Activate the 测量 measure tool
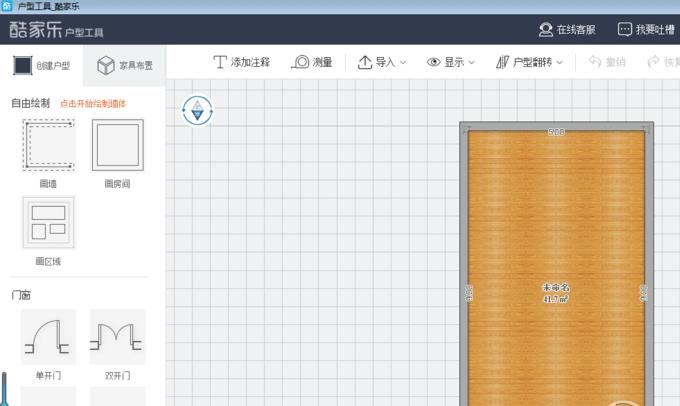 312,62
